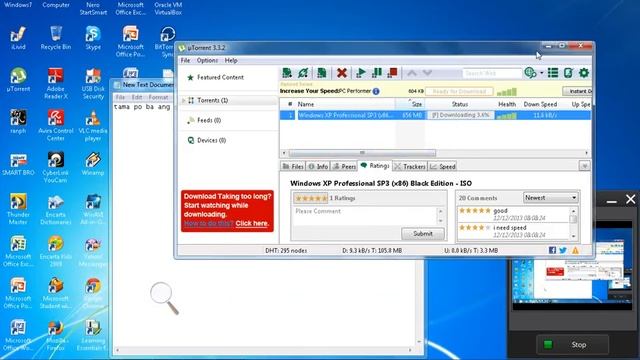Click the Search Web input field
Viewport: 640px width, 360px height.
tap(492, 73)
